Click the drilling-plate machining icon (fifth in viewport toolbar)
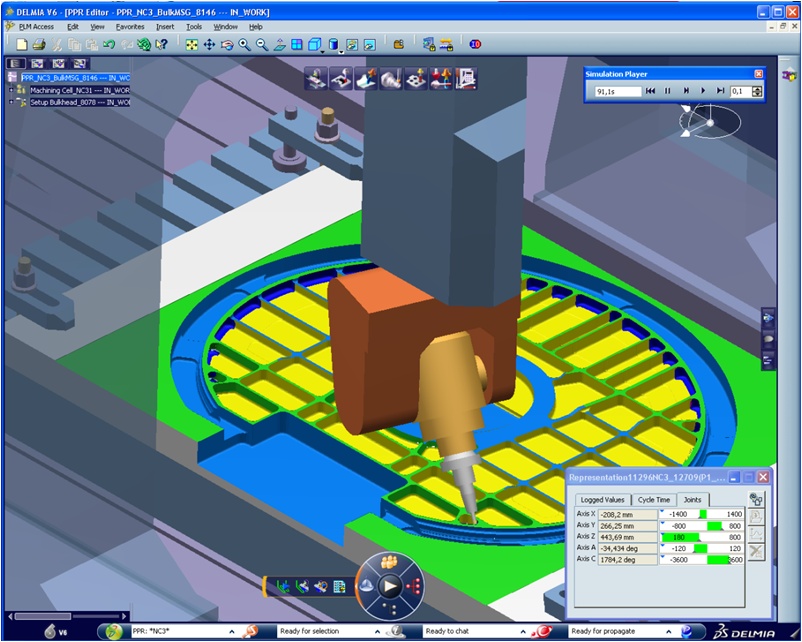 coord(416,79)
